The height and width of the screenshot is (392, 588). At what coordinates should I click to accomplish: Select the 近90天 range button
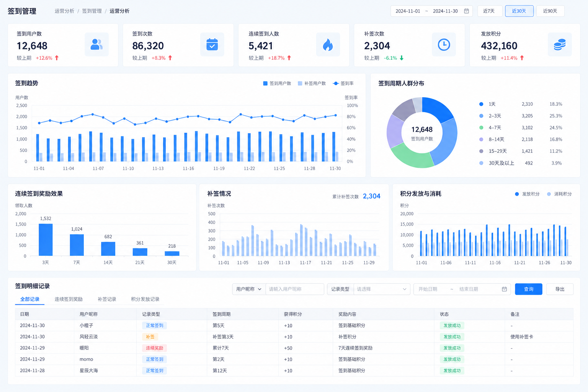[x=550, y=11]
